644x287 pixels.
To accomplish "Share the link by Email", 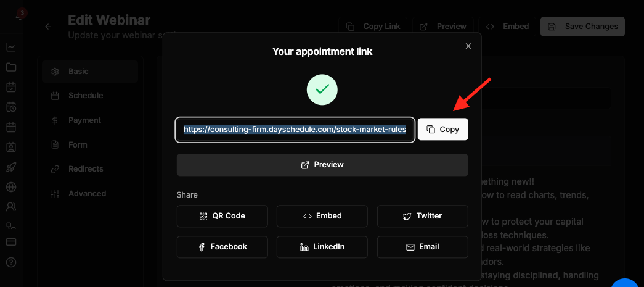I will pyautogui.click(x=422, y=247).
